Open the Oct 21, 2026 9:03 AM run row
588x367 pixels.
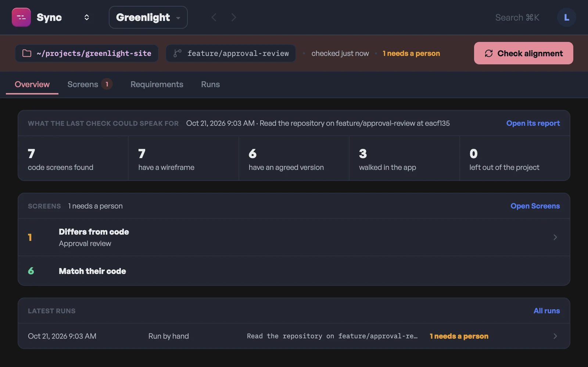click(x=294, y=336)
